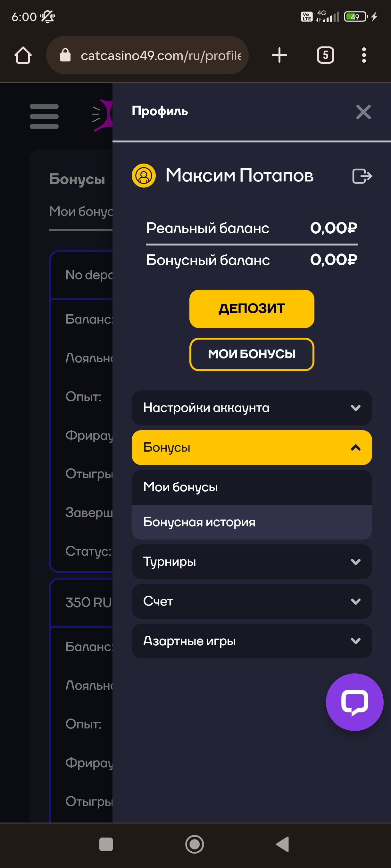Tap the yellow user avatar icon

tap(144, 176)
